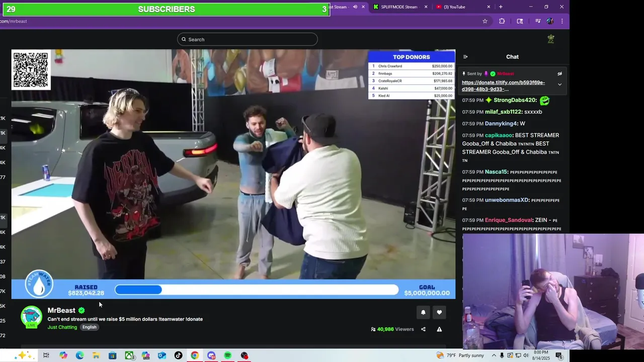644x362 pixels.
Task: Open StrongDabs420's chat profile
Action: pos(515,101)
